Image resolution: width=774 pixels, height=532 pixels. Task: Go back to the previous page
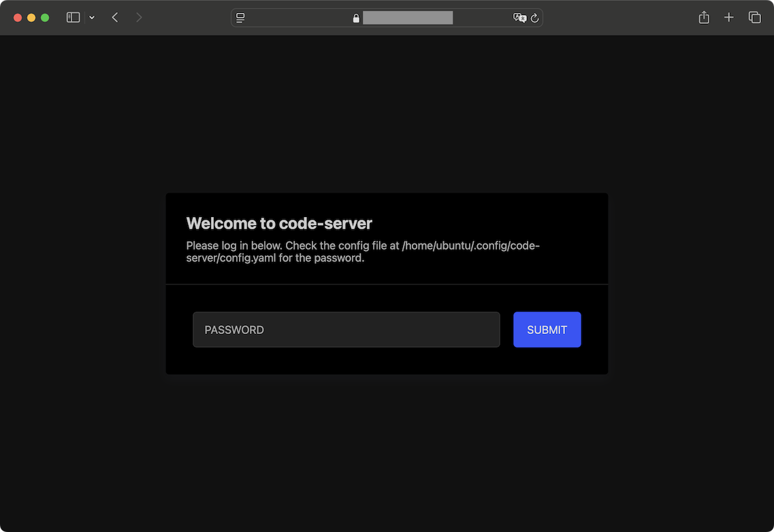pos(115,18)
